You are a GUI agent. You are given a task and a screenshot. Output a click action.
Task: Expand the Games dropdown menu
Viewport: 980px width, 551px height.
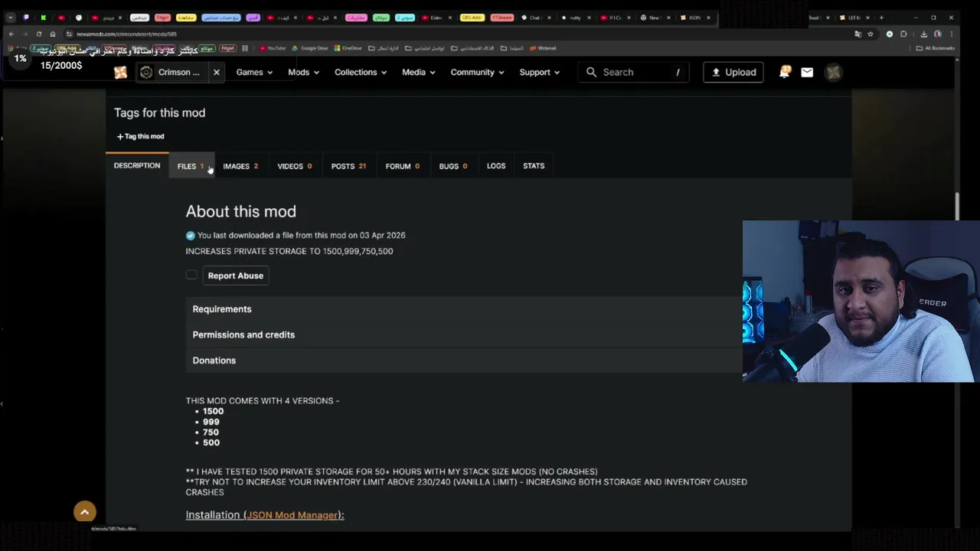tap(254, 72)
